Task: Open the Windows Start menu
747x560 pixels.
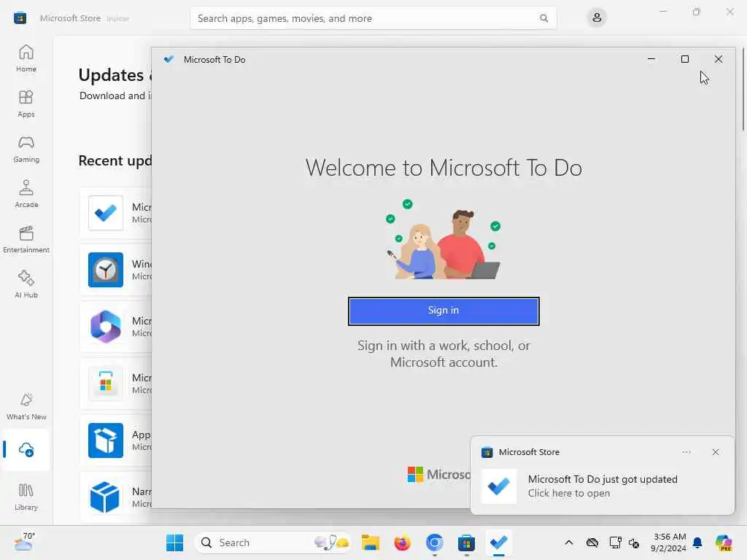Action: click(x=174, y=542)
